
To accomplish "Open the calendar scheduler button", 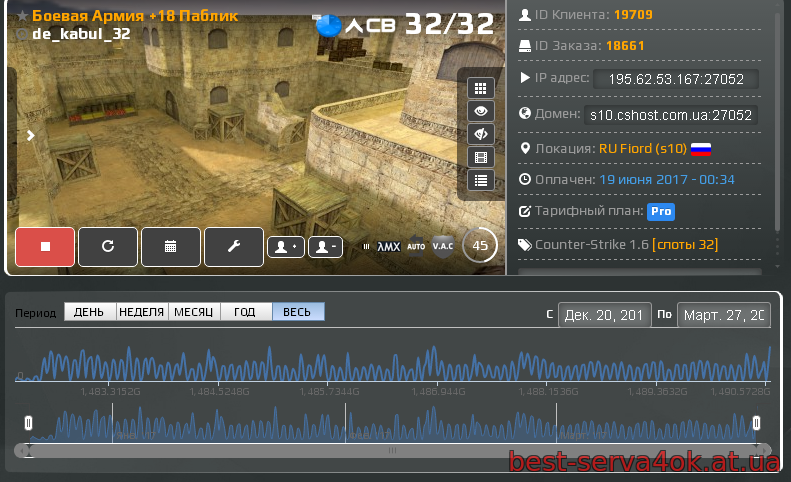I will pos(171,246).
